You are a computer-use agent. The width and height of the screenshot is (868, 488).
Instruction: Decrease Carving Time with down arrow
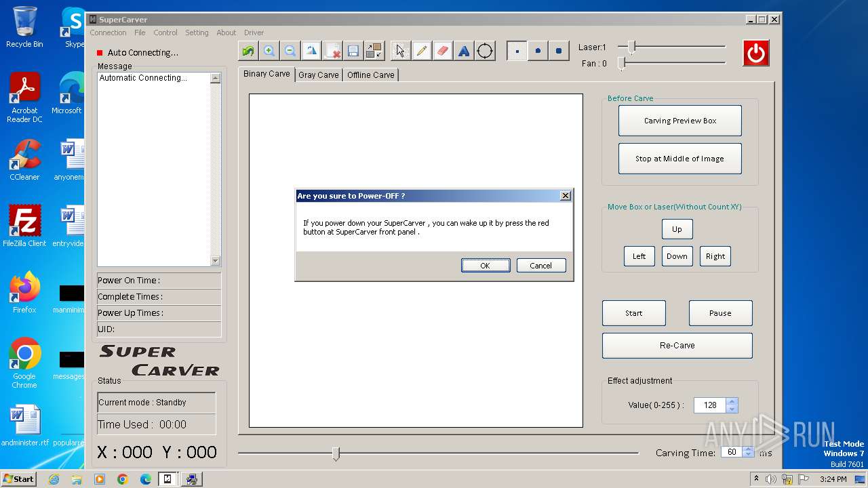click(x=748, y=455)
